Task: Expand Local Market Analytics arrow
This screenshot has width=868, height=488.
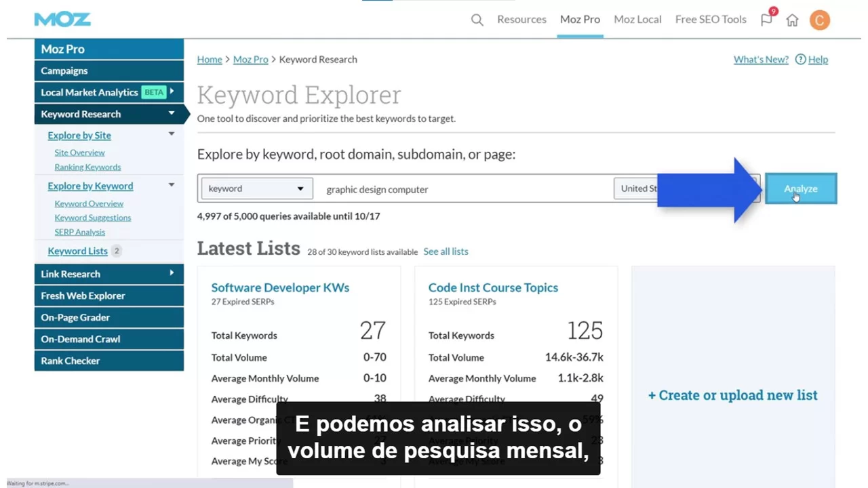Action: [172, 91]
